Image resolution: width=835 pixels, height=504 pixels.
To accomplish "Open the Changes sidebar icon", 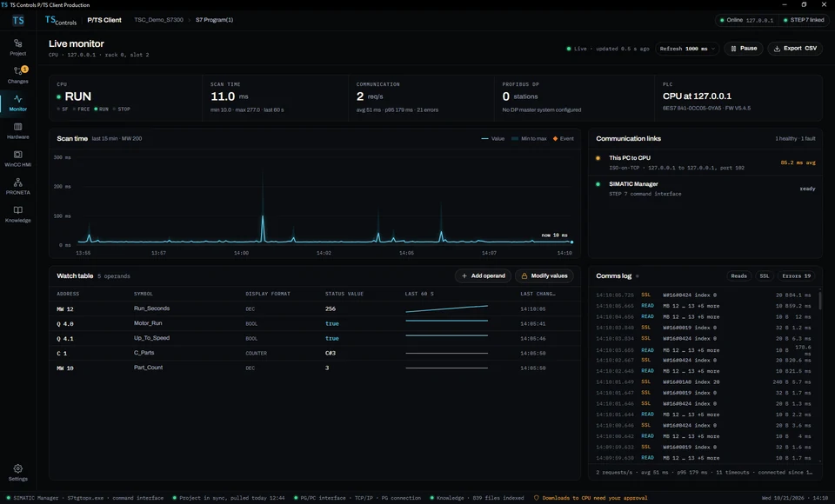I will click(17, 75).
